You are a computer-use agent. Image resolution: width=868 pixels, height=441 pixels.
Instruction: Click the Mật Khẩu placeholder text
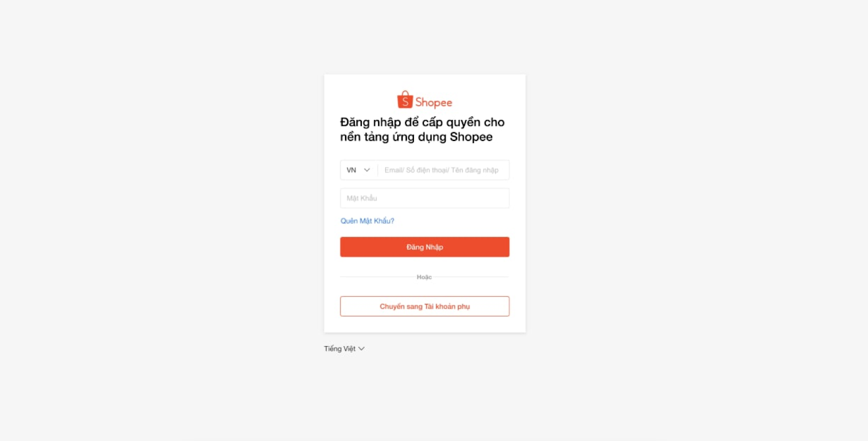362,198
